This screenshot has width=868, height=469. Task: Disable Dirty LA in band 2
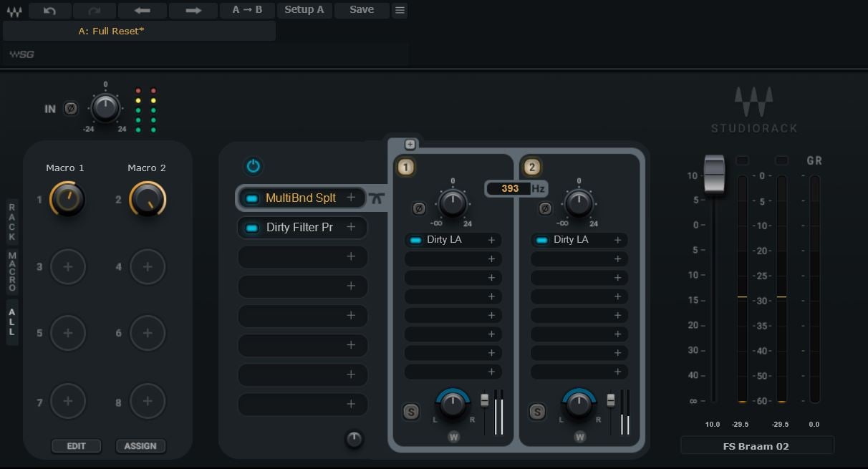point(542,240)
